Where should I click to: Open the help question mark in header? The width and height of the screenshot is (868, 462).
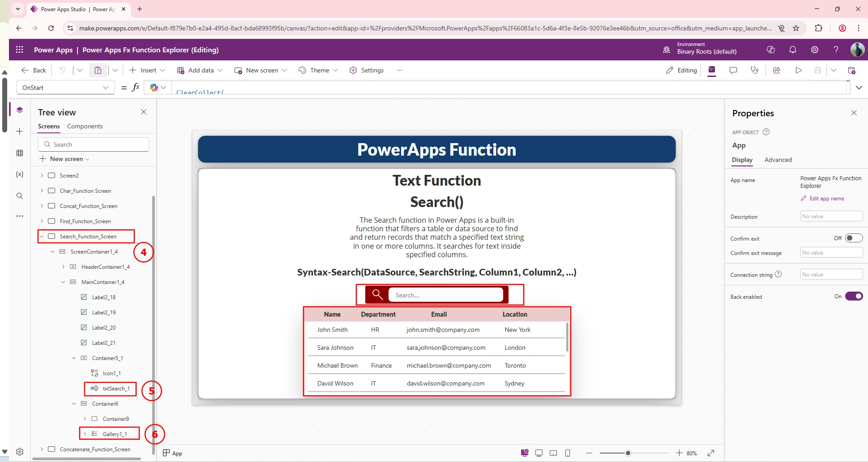[x=836, y=50]
